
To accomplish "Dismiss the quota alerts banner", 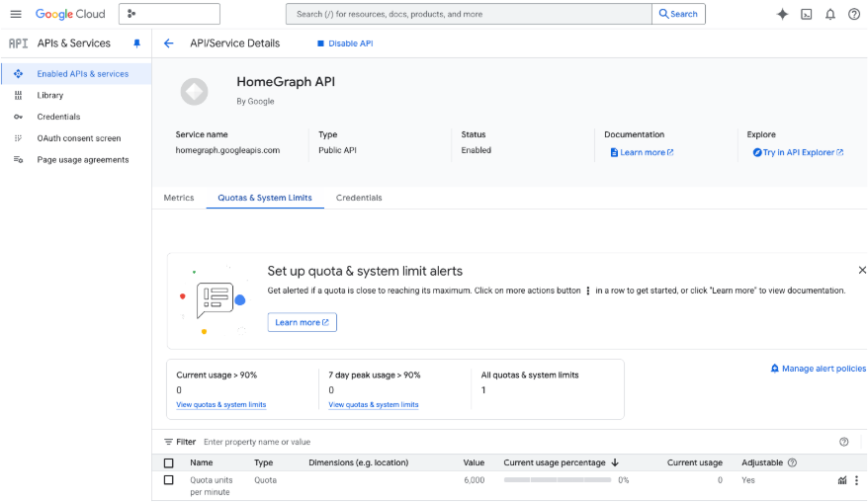I will click(x=861, y=270).
